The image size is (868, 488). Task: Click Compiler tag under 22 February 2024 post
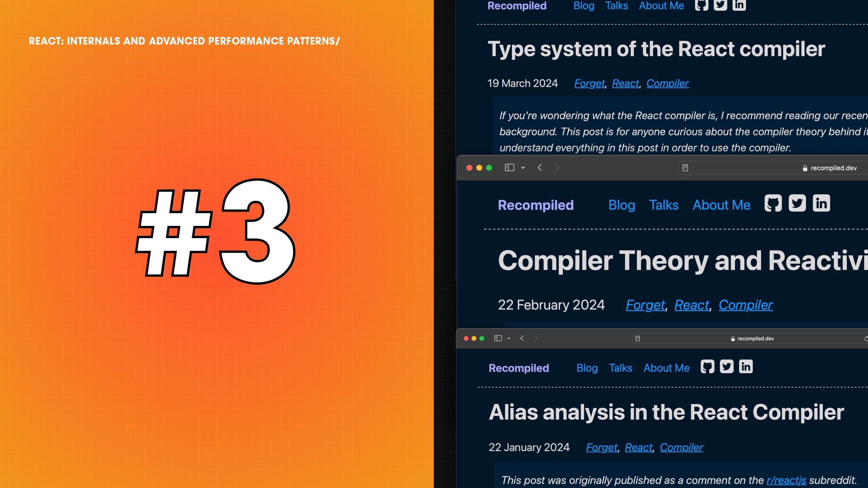pos(745,305)
